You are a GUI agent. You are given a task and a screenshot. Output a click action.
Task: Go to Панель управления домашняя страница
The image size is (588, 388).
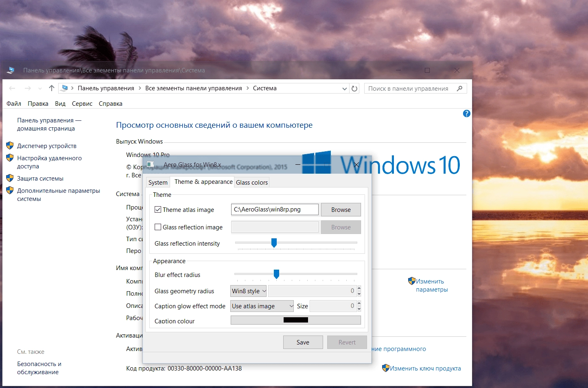click(x=49, y=124)
